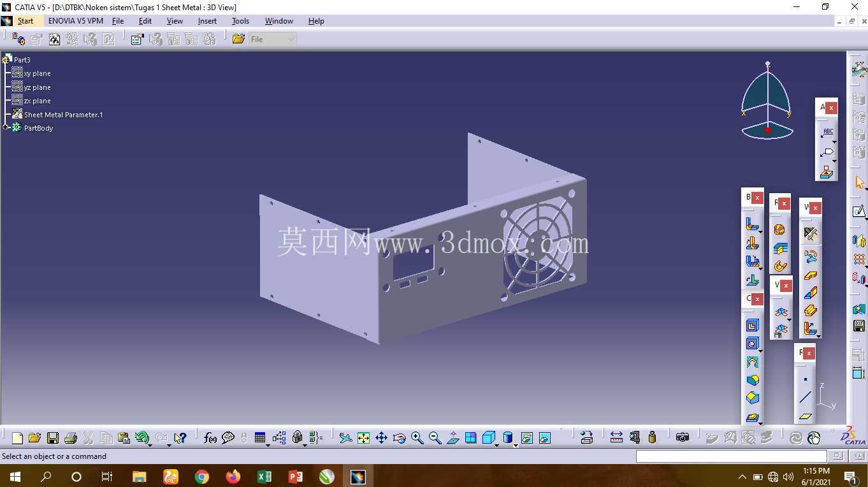
Task: Open the File menu
Action: pos(118,21)
